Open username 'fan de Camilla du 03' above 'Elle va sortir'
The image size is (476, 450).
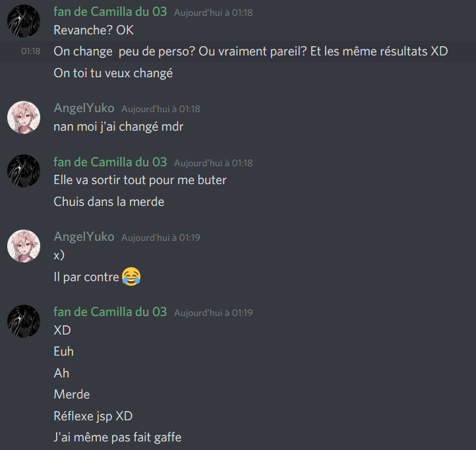110,162
